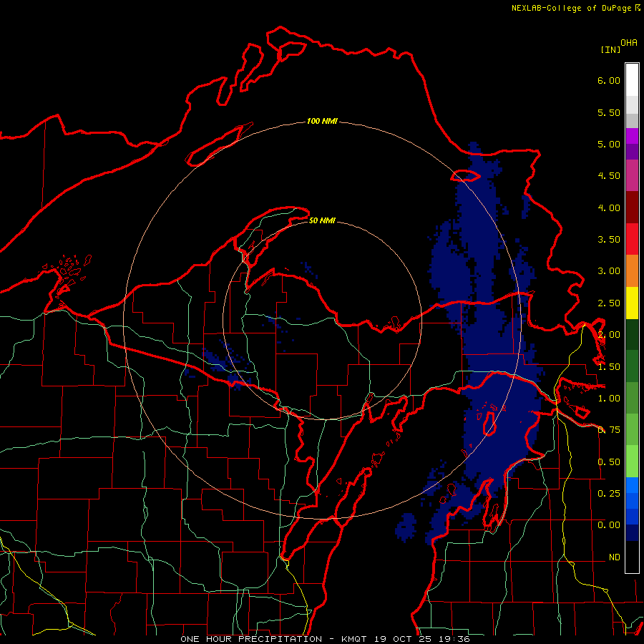The width and height of the screenshot is (644, 644).
Task: Click the 4.00 legend value
Action: tap(609, 208)
